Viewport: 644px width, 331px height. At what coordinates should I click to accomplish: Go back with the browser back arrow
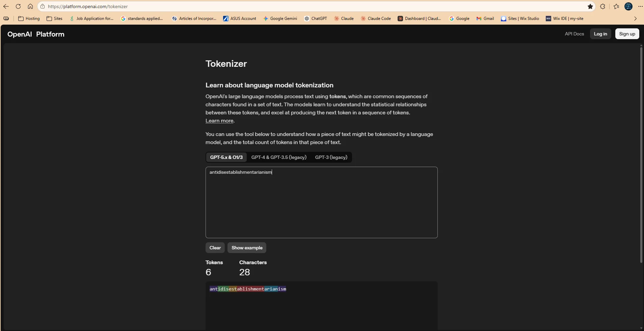(6, 6)
